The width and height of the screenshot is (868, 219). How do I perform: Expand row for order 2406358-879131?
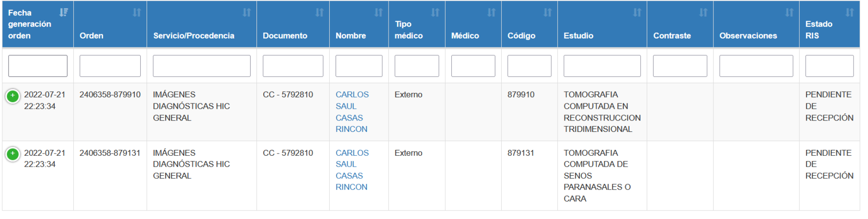click(13, 154)
